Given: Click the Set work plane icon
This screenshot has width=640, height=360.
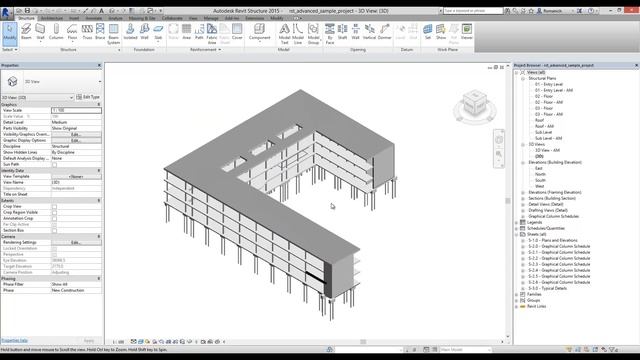Looking at the screenshot, I should [x=428, y=32].
